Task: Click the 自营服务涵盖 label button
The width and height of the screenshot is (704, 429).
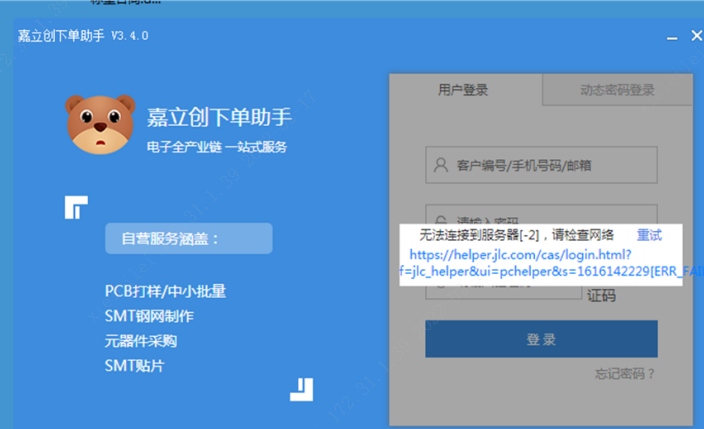Action: pyautogui.click(x=188, y=239)
